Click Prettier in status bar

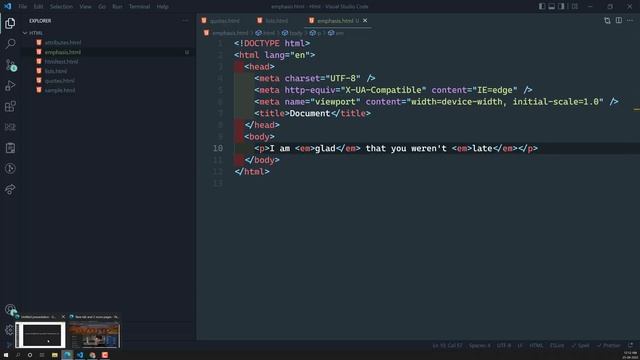click(609, 345)
